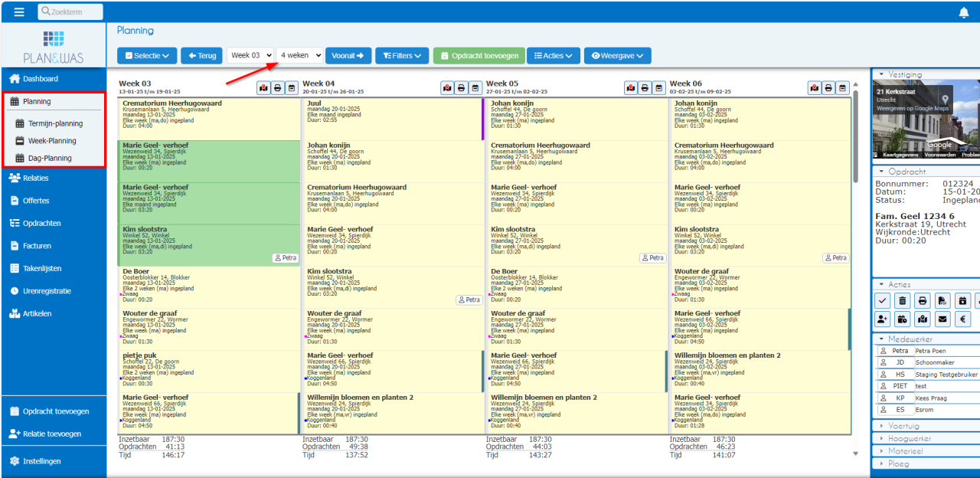The width and height of the screenshot is (980, 478).
Task: Show Week 04 route map
Action: pyautogui.click(x=447, y=88)
